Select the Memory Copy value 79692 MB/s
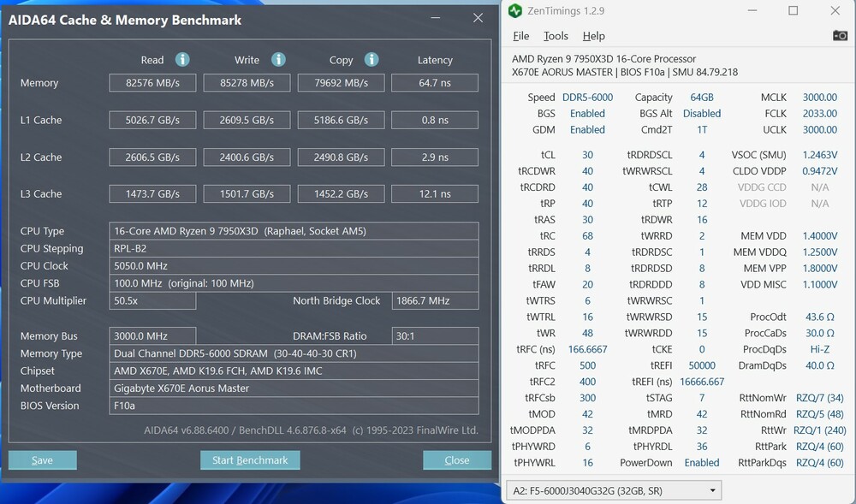Screen dimensions: 856x504 [x=342, y=83]
